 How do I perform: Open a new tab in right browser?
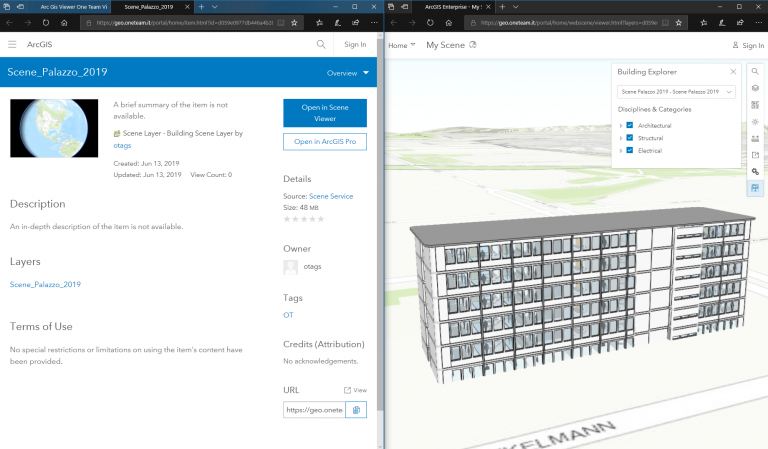502,7
